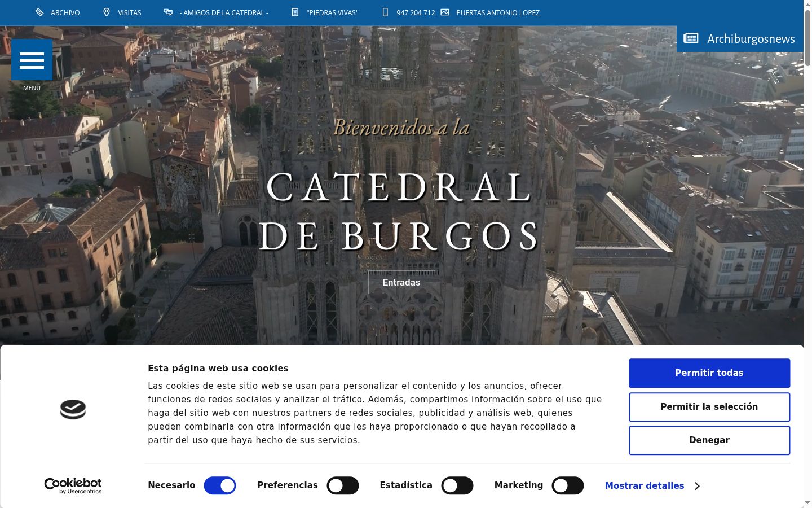Click the Cookiebot round logo
The image size is (812, 508).
[x=73, y=409]
